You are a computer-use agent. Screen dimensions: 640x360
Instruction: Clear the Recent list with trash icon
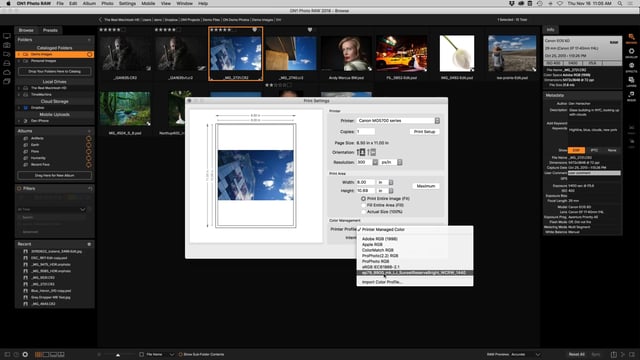pos(89,244)
